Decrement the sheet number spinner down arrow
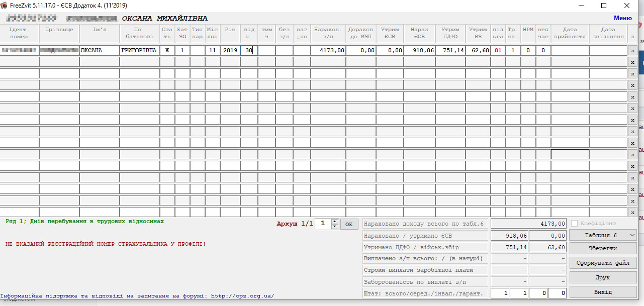Viewport: 644px width, 306px height. pyautogui.click(x=335, y=227)
